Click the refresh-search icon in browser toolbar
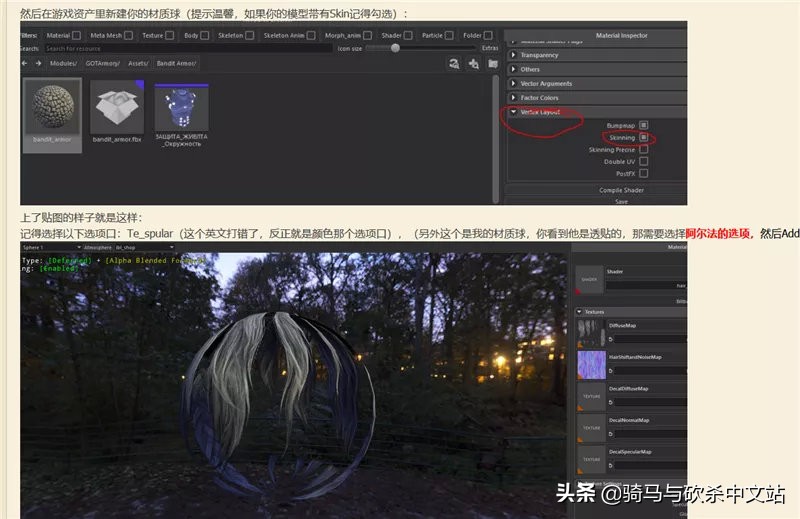The width and height of the screenshot is (800, 519). click(454, 63)
